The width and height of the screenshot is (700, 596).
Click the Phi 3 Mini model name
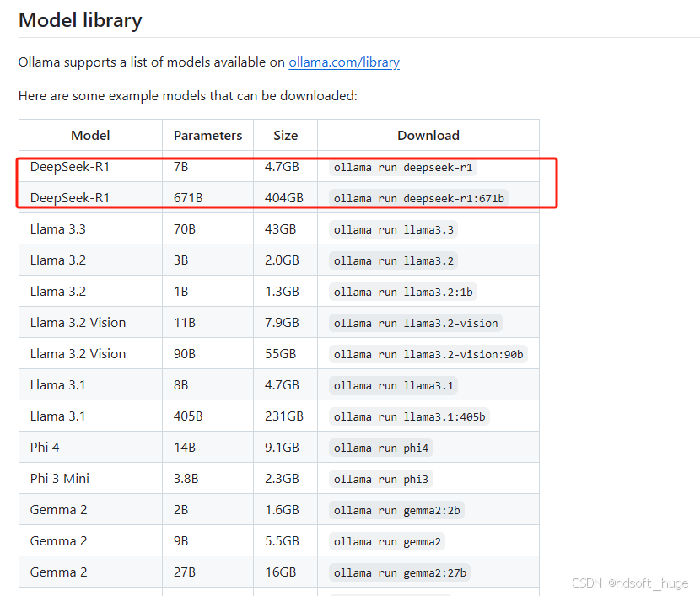pyautogui.click(x=59, y=479)
